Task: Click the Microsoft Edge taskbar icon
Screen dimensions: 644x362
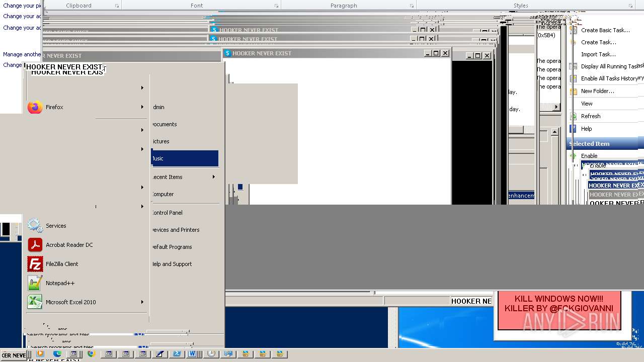Action: point(57,354)
